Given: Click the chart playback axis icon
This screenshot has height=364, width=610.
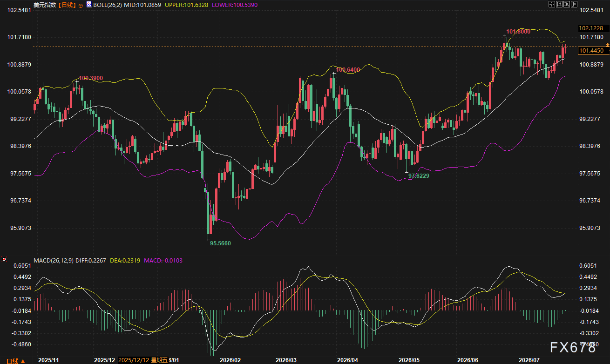Looking at the screenshot, I should tap(567, 4).
